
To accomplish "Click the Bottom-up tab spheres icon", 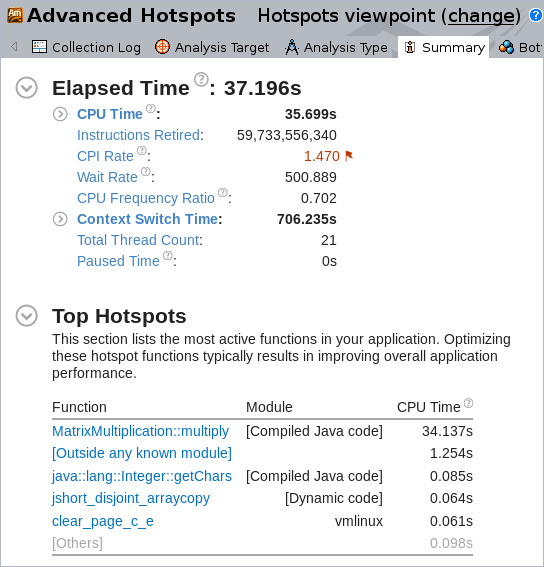I will pos(506,47).
